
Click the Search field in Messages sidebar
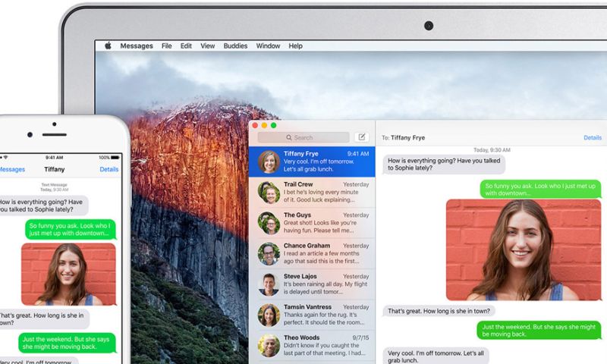pyautogui.click(x=303, y=137)
